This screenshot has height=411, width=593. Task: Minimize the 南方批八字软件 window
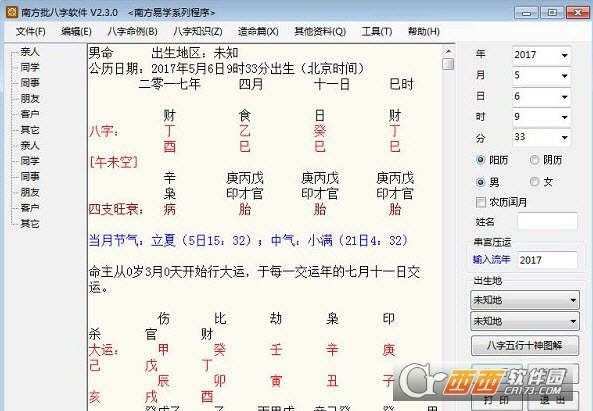[x=526, y=12]
